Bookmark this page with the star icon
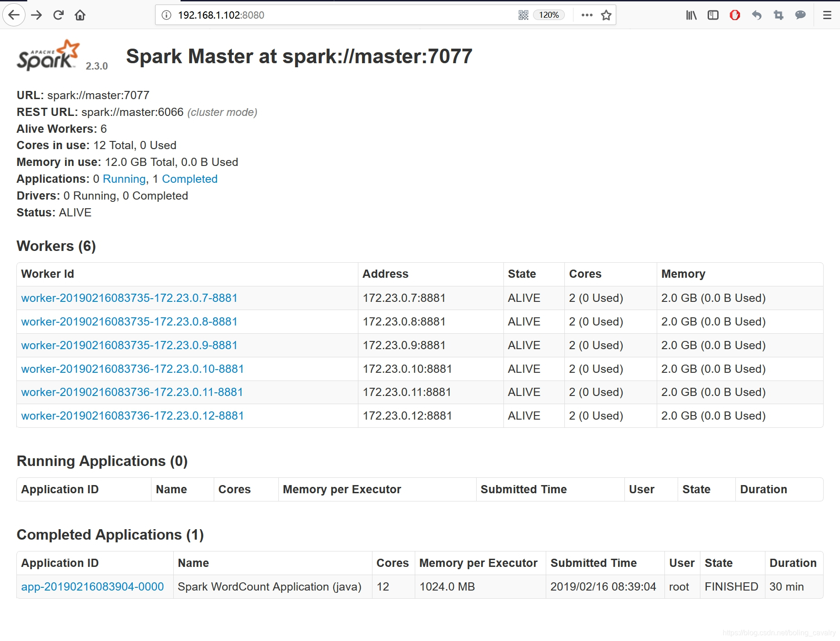Viewport: 840px width, 641px height. [x=606, y=15]
